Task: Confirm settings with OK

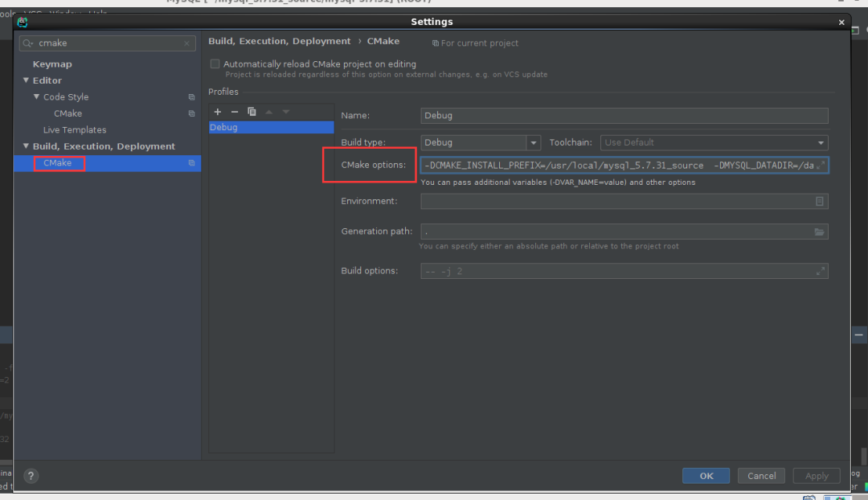Action: point(705,475)
